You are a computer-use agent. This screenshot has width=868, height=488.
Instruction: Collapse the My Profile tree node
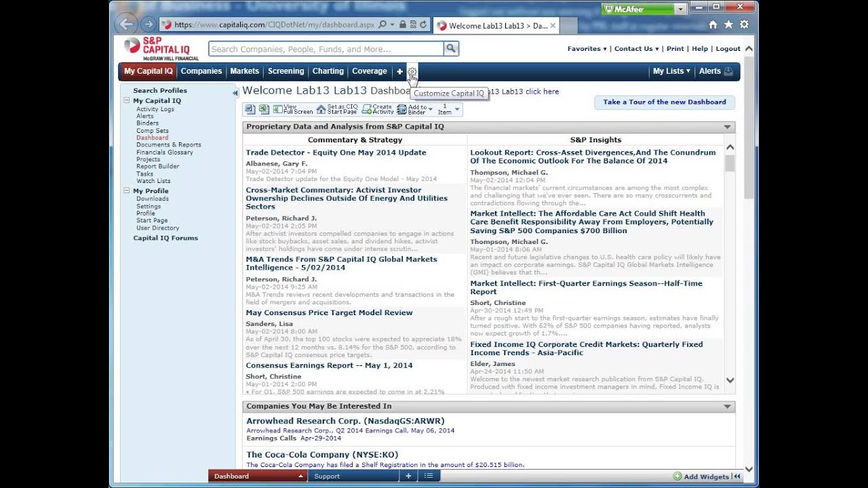126,190
